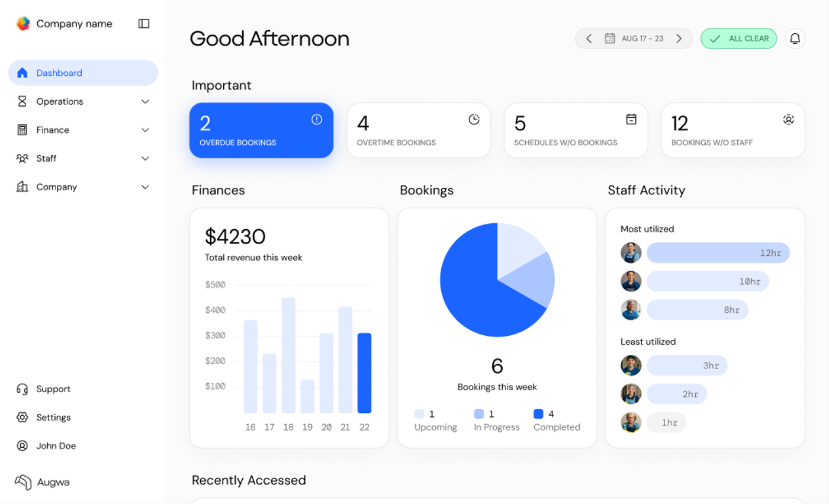The width and height of the screenshot is (829, 504).
Task: Click the 3hr utilization bar
Action: (x=687, y=365)
